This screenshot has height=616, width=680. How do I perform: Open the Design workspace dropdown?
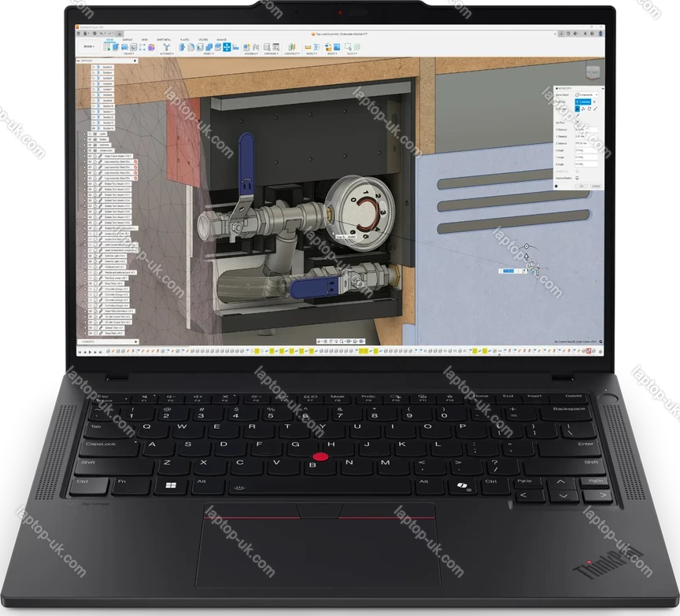pos(88,46)
